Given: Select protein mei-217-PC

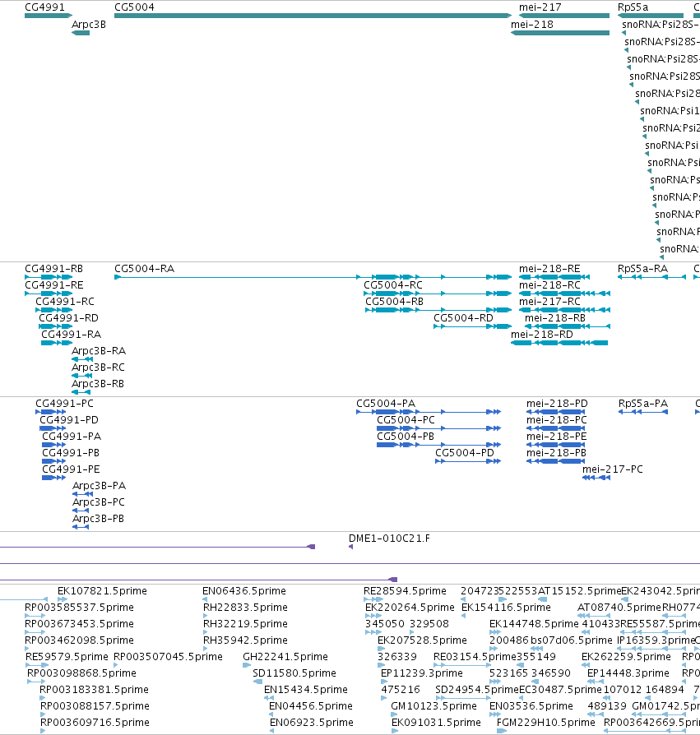Looking at the screenshot, I should coord(612,469).
